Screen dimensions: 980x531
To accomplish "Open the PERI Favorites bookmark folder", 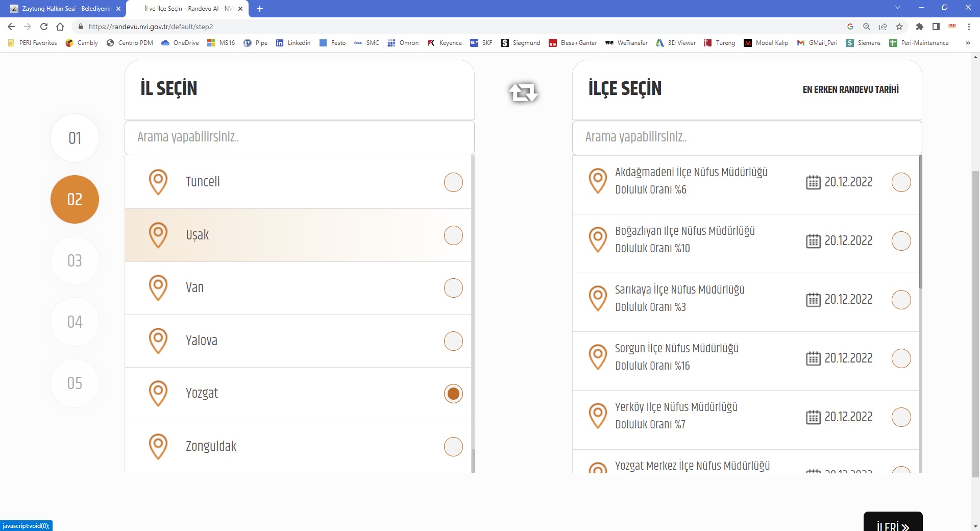I will click(x=33, y=43).
